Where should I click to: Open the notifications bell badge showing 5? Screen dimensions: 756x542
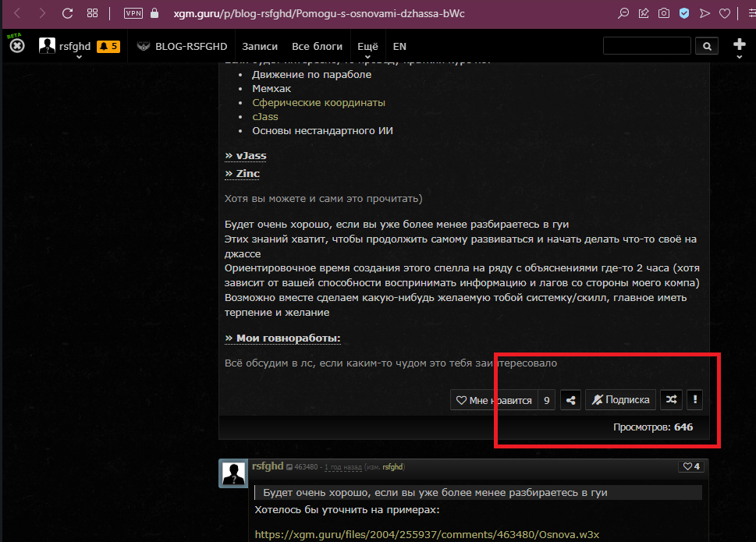108,46
